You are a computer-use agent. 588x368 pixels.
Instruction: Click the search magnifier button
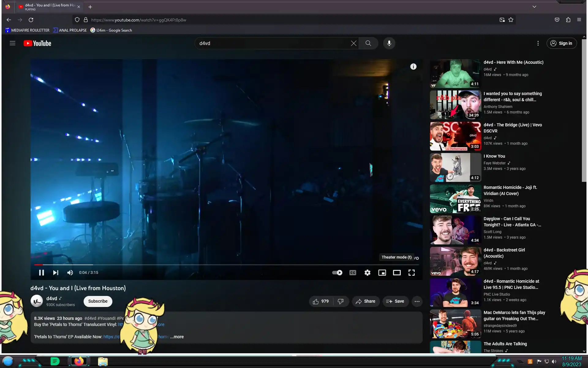[368, 43]
